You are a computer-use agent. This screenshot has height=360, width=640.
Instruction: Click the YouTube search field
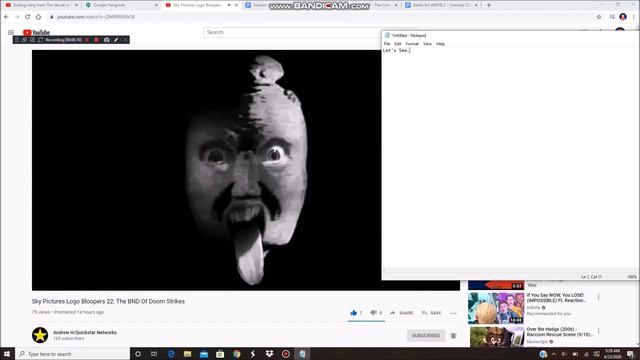(292, 32)
